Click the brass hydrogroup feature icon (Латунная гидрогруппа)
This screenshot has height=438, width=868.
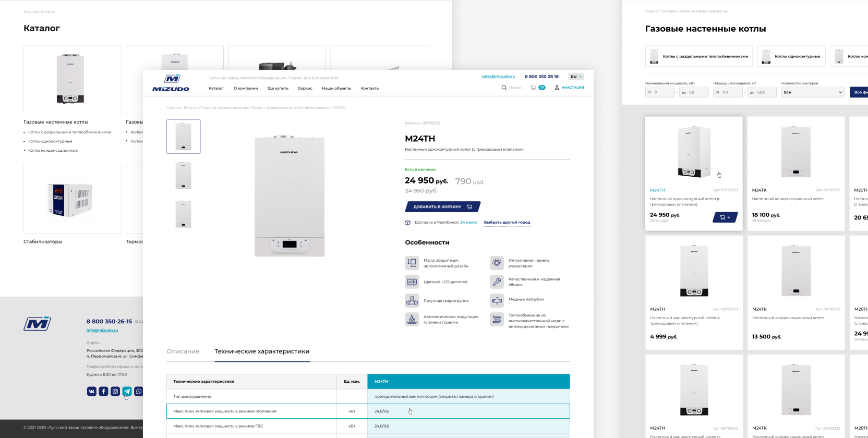click(412, 300)
